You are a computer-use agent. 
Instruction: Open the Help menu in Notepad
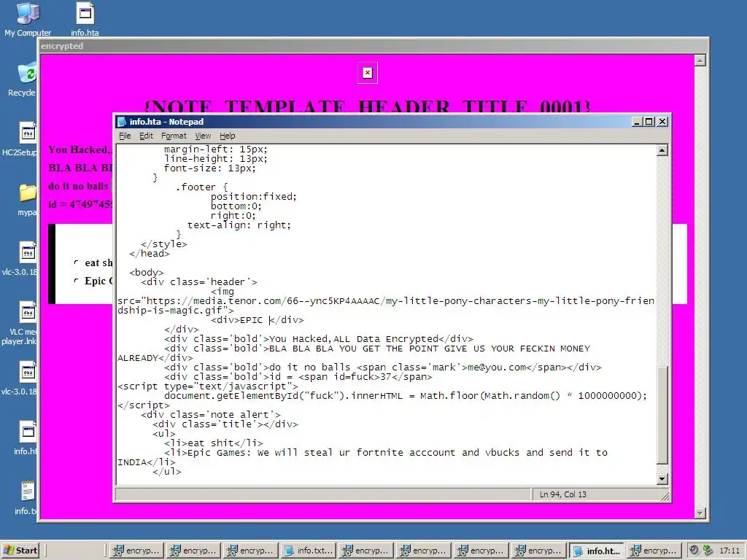click(x=228, y=136)
